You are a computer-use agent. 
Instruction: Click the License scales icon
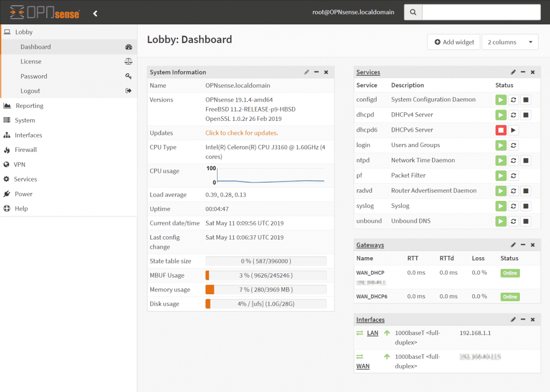click(128, 61)
